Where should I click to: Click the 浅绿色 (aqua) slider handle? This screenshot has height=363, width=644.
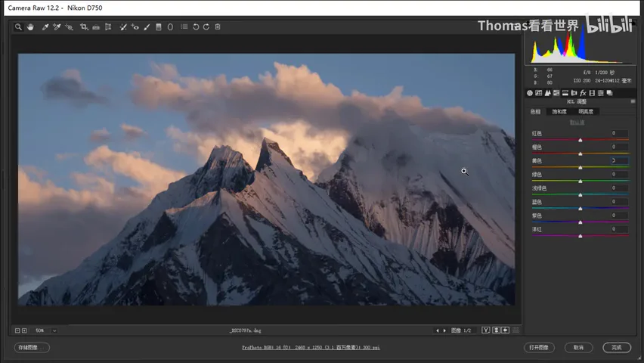coord(581,195)
